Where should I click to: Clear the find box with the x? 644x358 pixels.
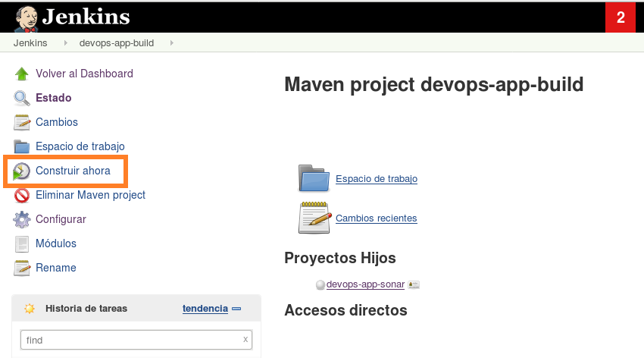245,339
